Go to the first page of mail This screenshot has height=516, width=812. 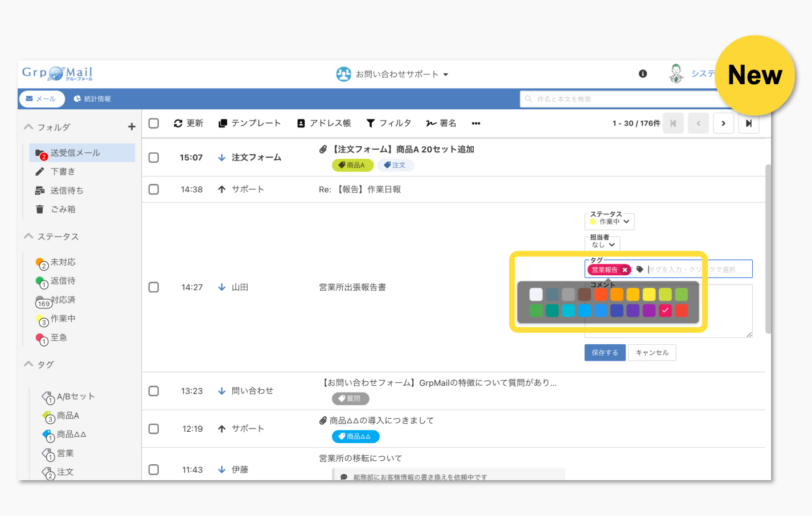coord(673,123)
